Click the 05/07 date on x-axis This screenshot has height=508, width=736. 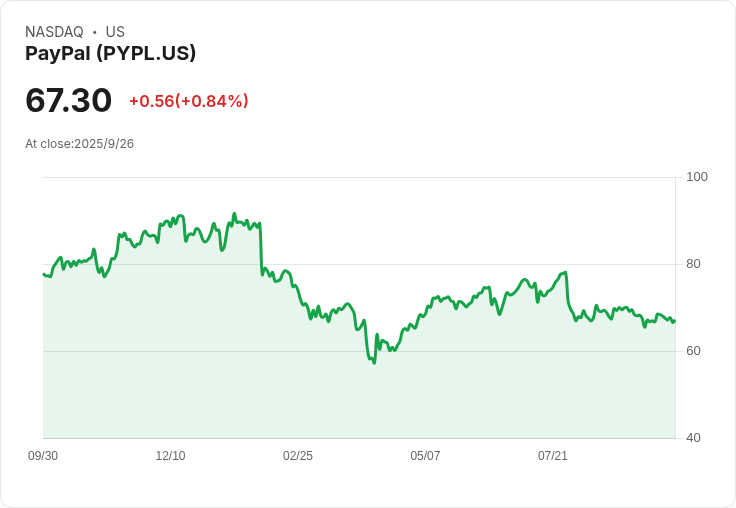tap(425, 455)
